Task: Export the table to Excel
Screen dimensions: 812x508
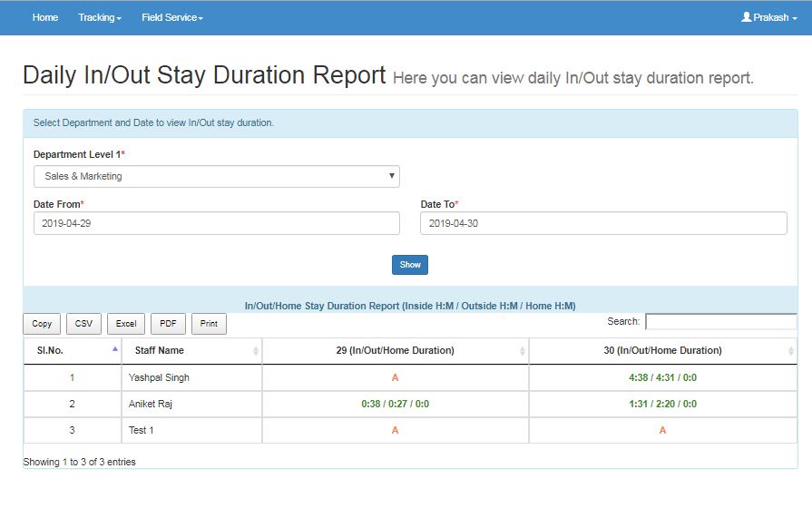Action: coord(126,324)
